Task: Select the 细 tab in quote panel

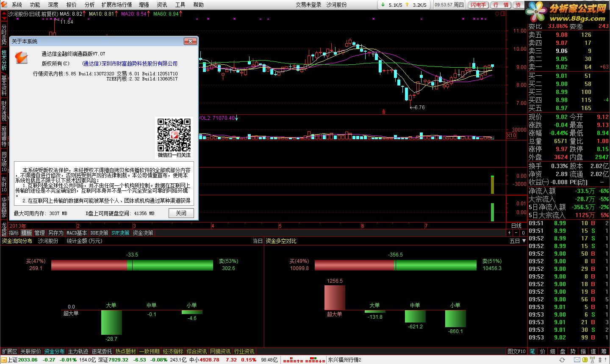Action: [553, 351]
